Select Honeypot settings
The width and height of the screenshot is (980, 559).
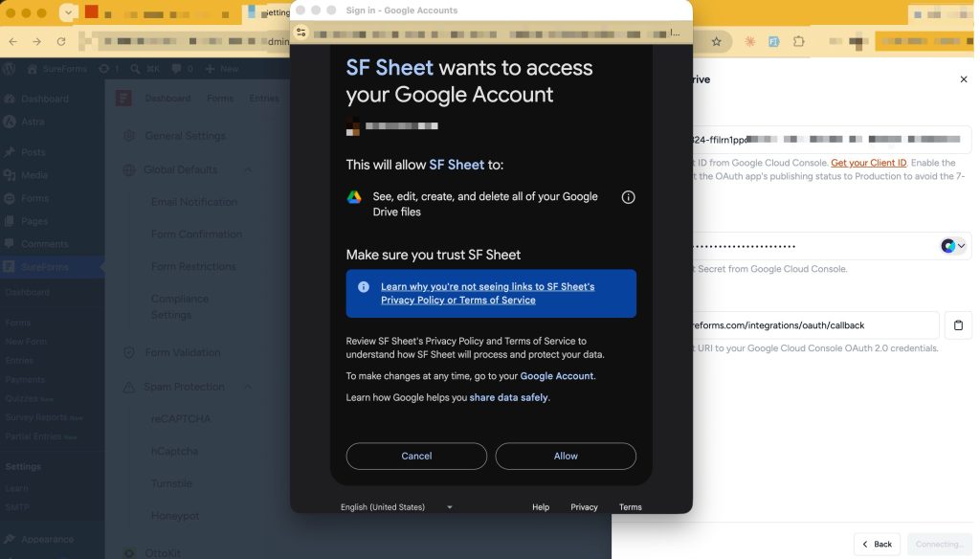tap(175, 516)
